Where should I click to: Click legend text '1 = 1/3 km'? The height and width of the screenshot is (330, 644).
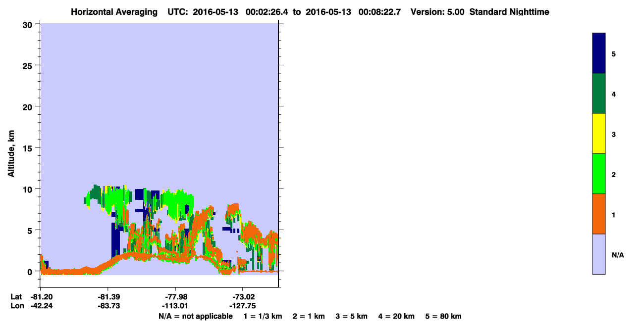tap(263, 316)
